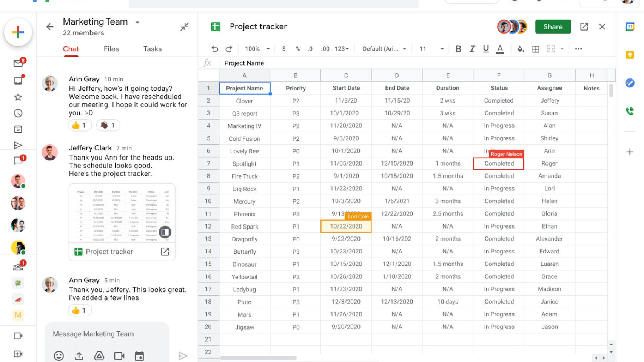Toggle bold formatting in the toolbar
The image size is (644, 362).
point(458,49)
